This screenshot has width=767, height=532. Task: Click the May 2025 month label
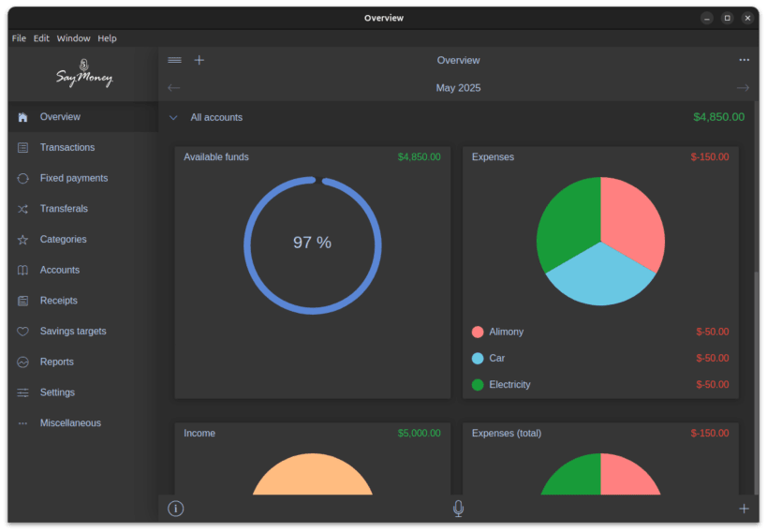pos(458,88)
